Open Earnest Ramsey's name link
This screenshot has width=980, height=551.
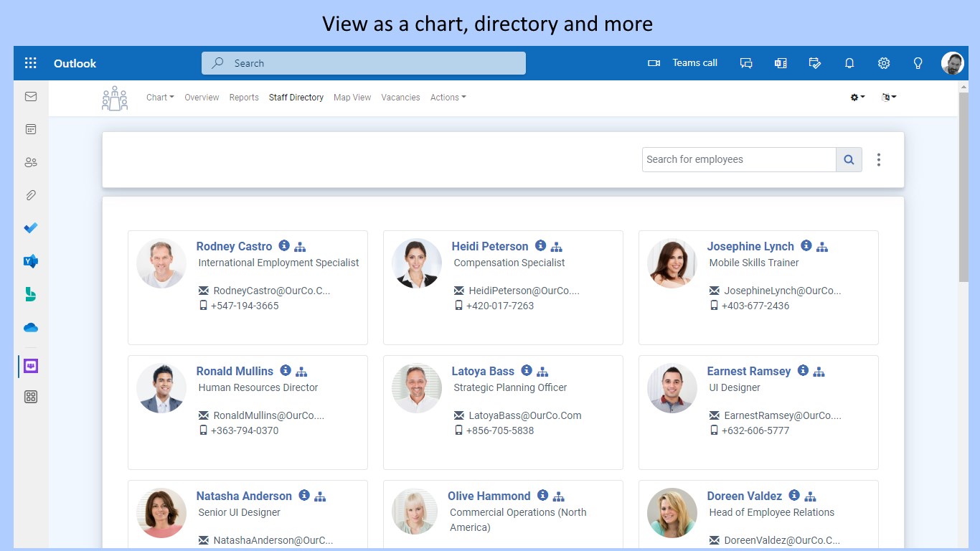pos(749,371)
